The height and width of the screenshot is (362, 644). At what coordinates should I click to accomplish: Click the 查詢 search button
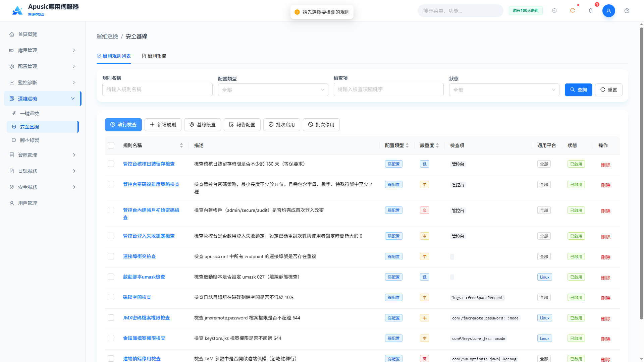[x=579, y=90]
